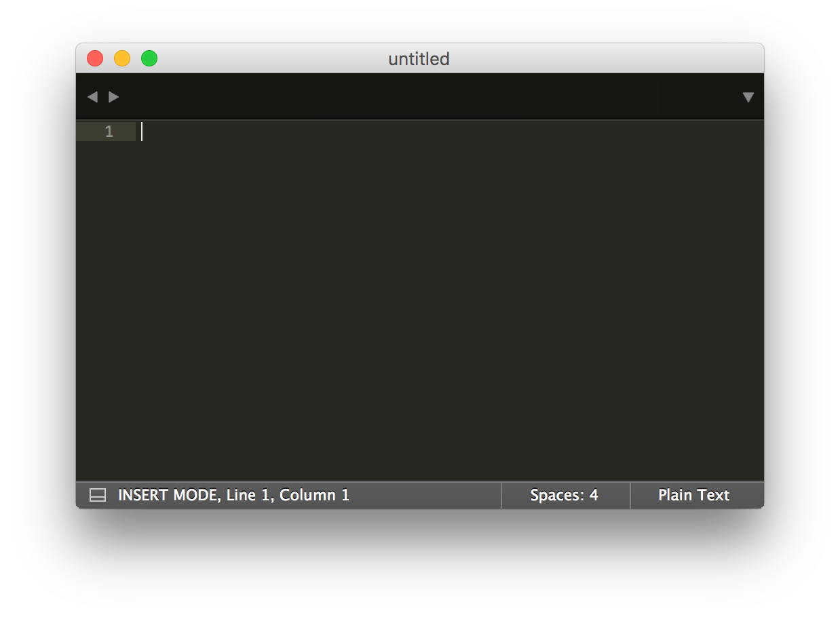Click the square indicator icon in the status bar
Screen dimensions: 840x617
tap(97, 495)
